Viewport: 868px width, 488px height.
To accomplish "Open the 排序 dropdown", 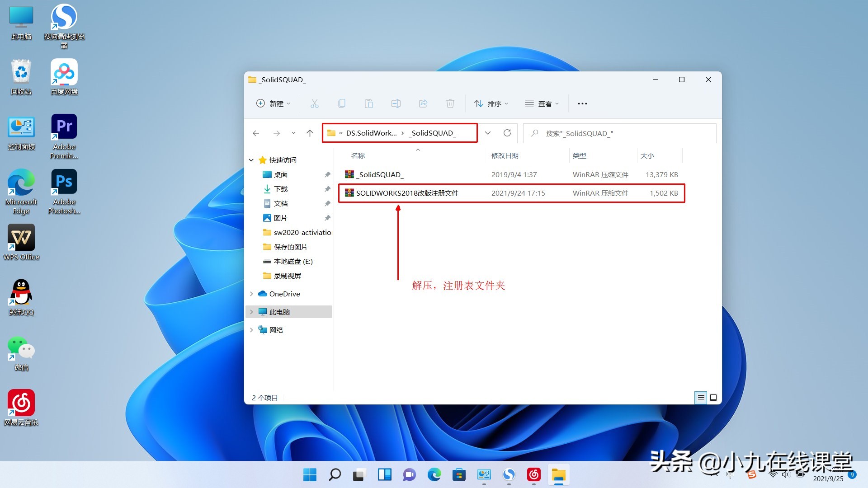I will (491, 103).
